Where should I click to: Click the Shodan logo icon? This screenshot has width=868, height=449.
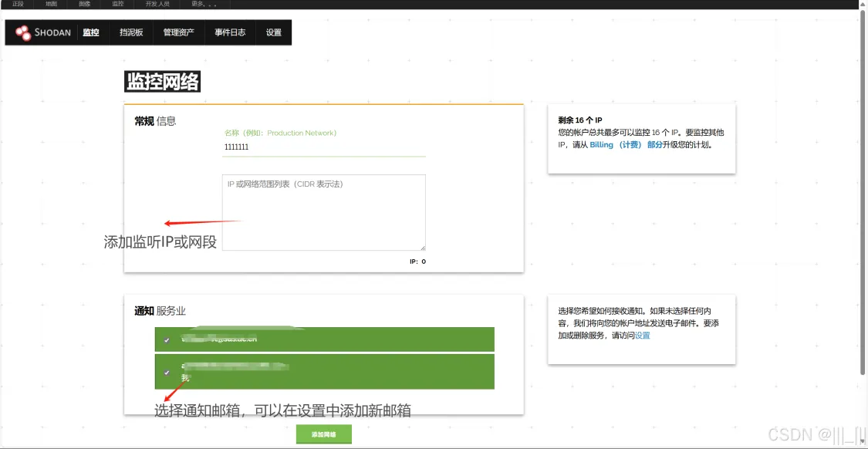pyautogui.click(x=24, y=32)
